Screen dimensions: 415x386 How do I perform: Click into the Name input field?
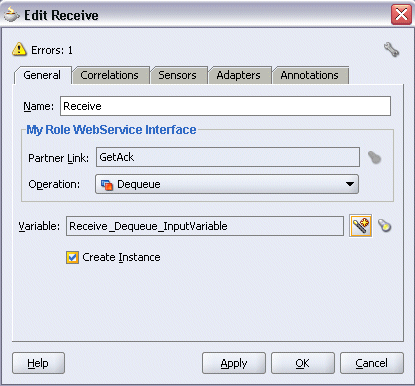(x=225, y=106)
